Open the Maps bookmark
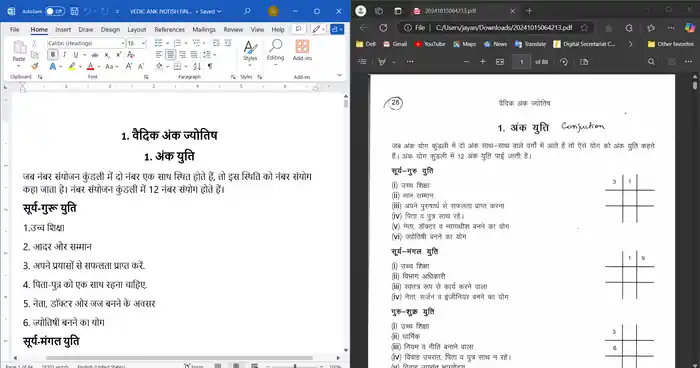This screenshot has height=368, width=700. pos(465,44)
